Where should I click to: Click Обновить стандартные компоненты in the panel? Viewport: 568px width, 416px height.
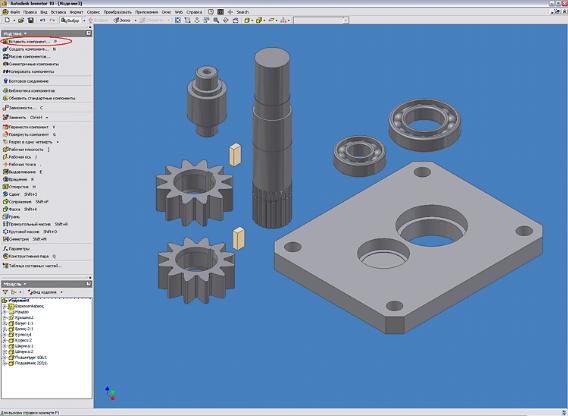tap(39, 98)
